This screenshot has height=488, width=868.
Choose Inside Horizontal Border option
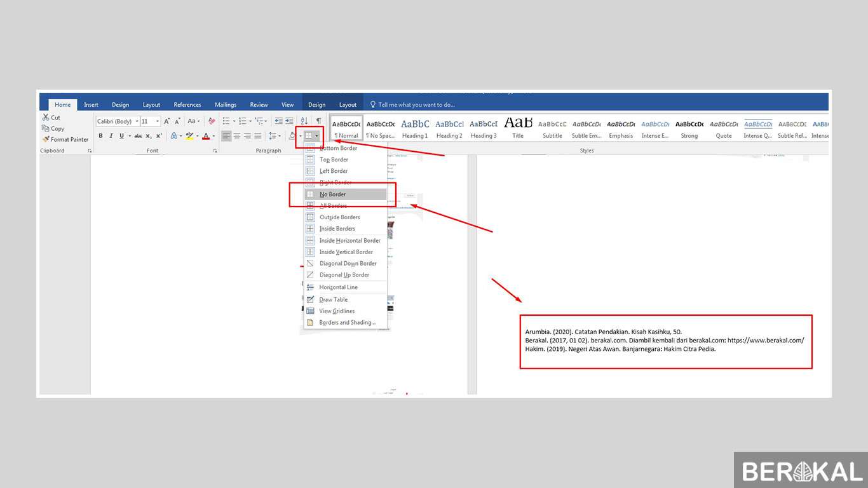tap(345, 241)
